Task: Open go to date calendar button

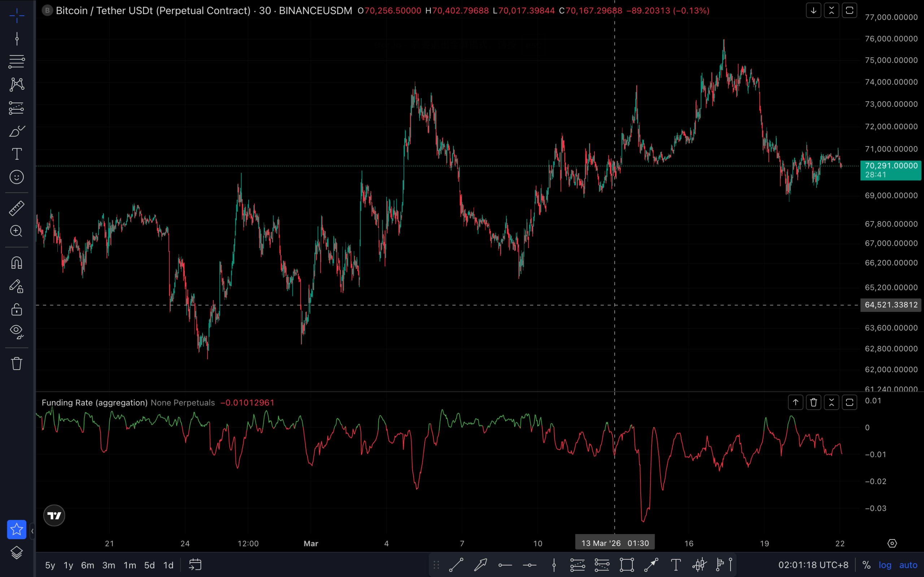Action: tap(195, 565)
